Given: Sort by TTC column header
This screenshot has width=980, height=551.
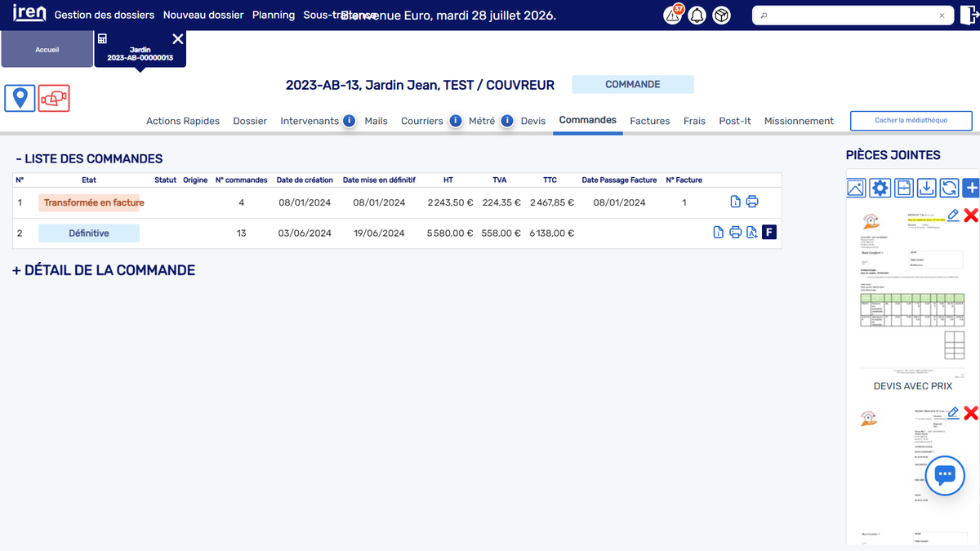Looking at the screenshot, I should [x=550, y=180].
